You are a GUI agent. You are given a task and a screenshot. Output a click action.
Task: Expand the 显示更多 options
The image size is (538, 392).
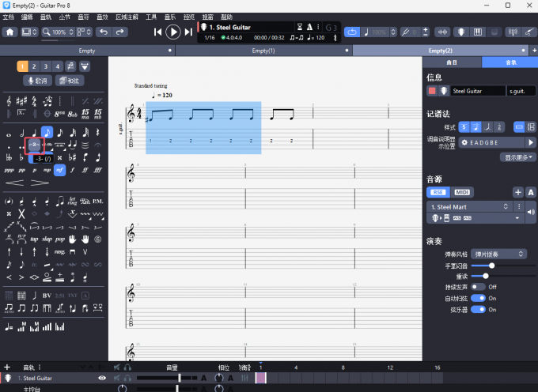pos(518,157)
